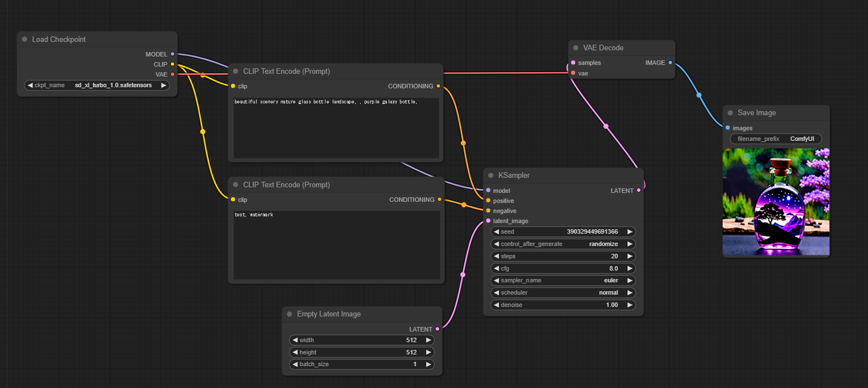
Task: Open the scheduler dropdown showing normal
Action: click(563, 293)
